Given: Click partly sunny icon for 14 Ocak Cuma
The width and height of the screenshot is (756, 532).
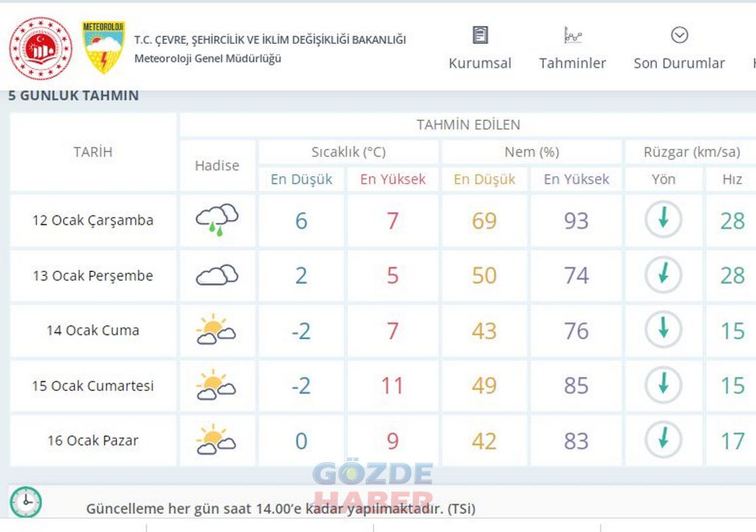Looking at the screenshot, I should pyautogui.click(x=217, y=330).
